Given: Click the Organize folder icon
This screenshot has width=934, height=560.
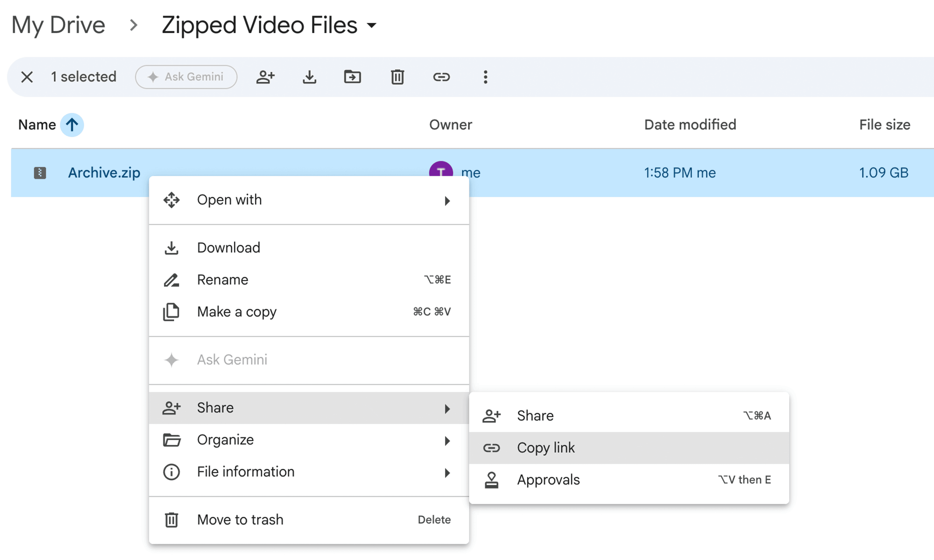Looking at the screenshot, I should (171, 440).
